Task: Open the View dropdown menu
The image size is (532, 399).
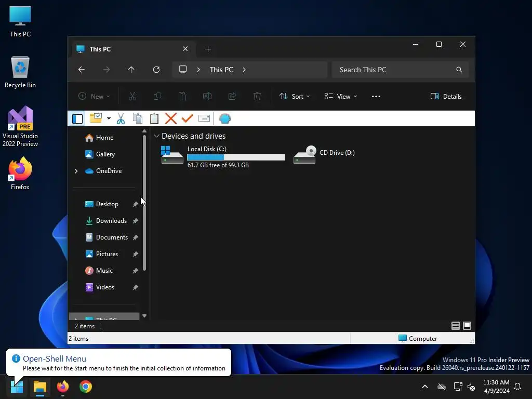Action: tap(341, 96)
